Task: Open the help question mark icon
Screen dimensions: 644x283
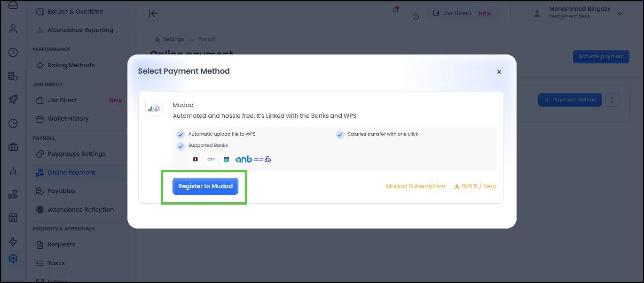Action: coord(416,16)
